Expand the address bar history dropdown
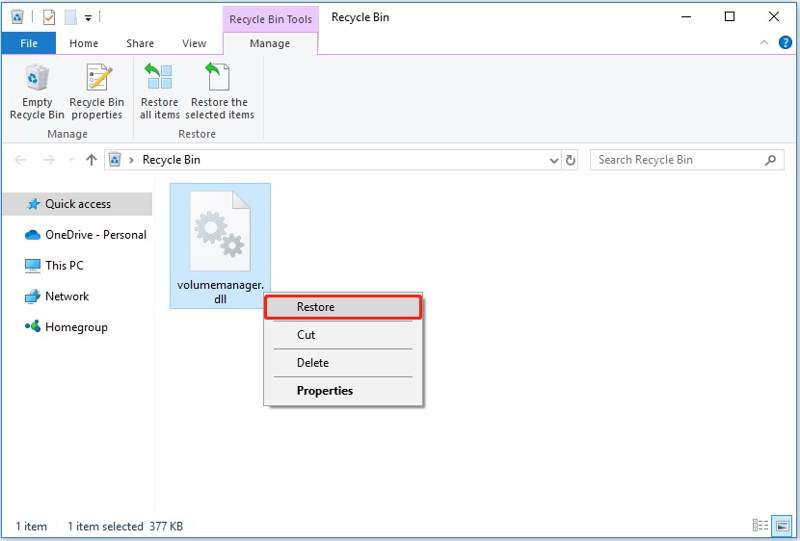This screenshot has height=541, width=800. (555, 160)
